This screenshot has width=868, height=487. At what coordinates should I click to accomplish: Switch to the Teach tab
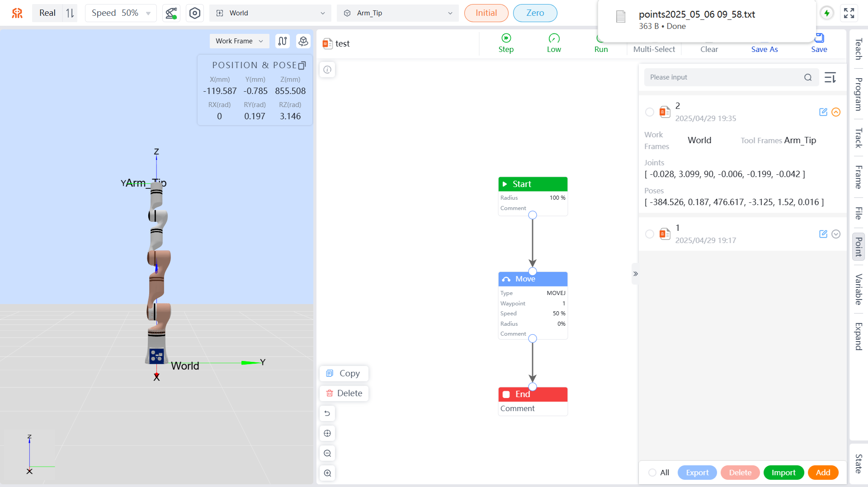[858, 49]
